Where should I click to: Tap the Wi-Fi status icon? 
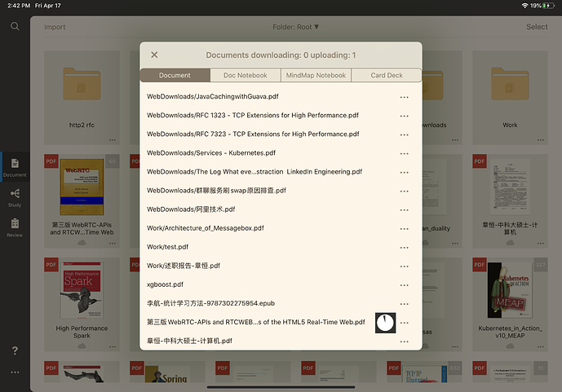coord(524,6)
